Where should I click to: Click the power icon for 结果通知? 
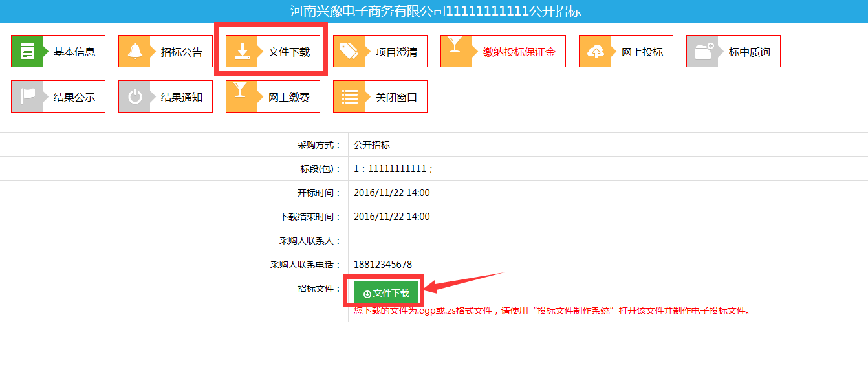(135, 97)
